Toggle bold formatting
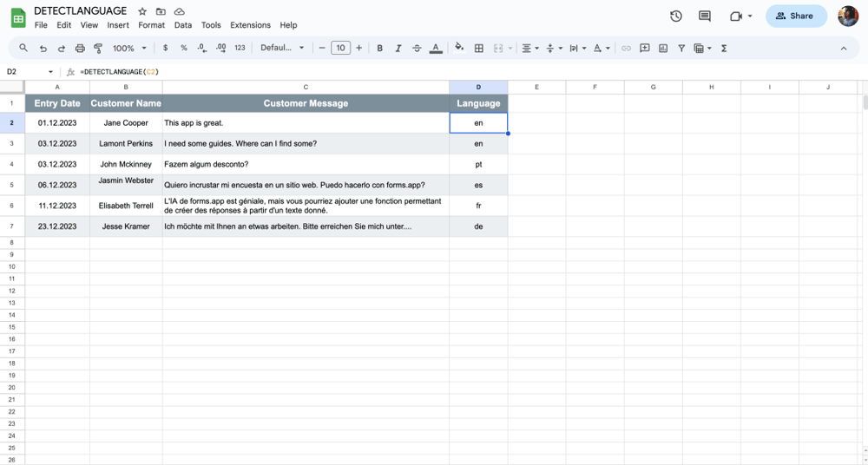 coord(380,49)
